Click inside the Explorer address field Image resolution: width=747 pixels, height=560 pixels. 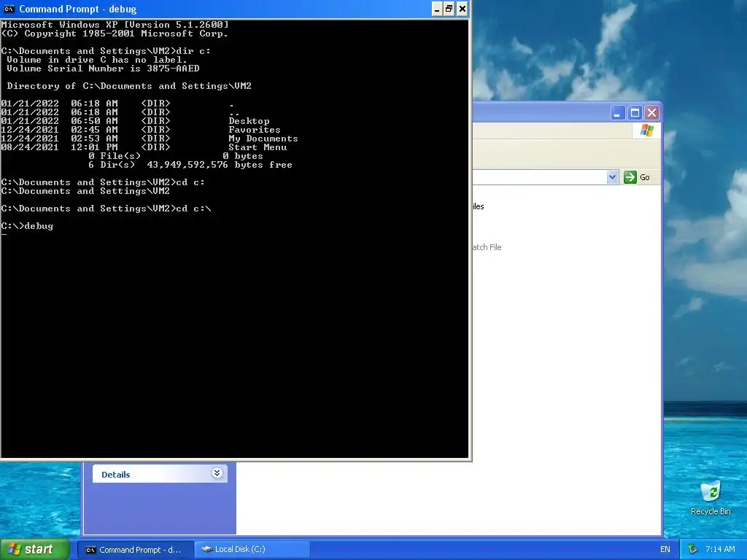[x=540, y=177]
